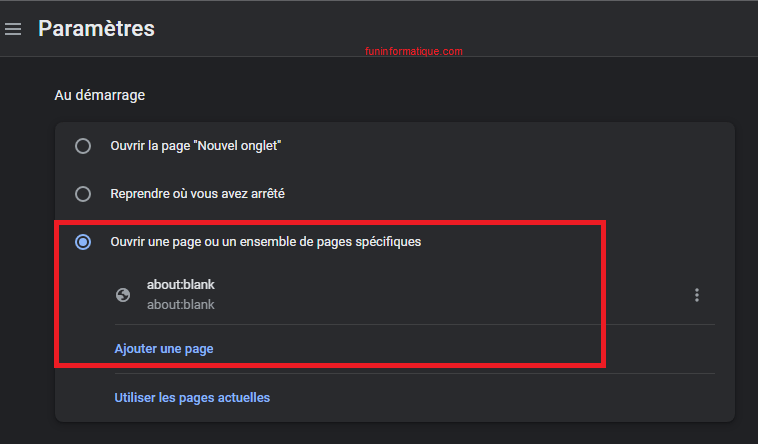758x448 pixels.
Task: Click the funinformatique.com watermark text
Action: point(413,51)
